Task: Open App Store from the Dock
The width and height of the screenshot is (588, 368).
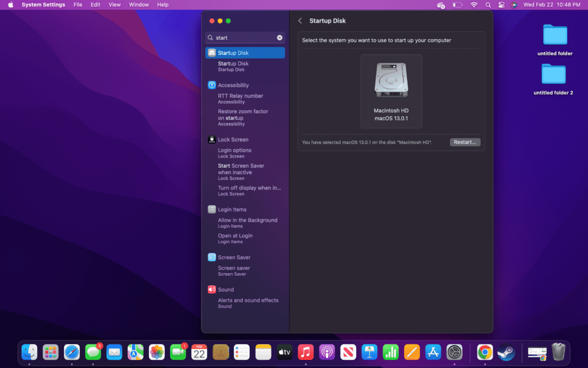Action: point(433,352)
